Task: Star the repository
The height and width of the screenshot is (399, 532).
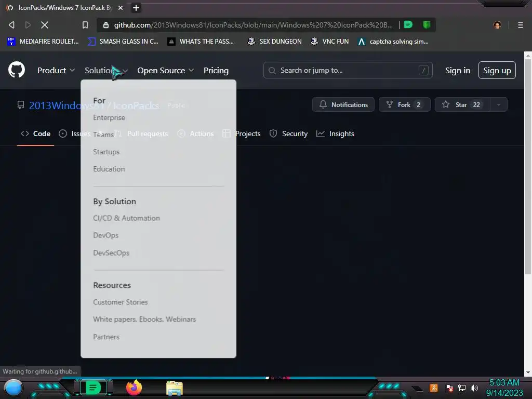Action: pos(462,104)
